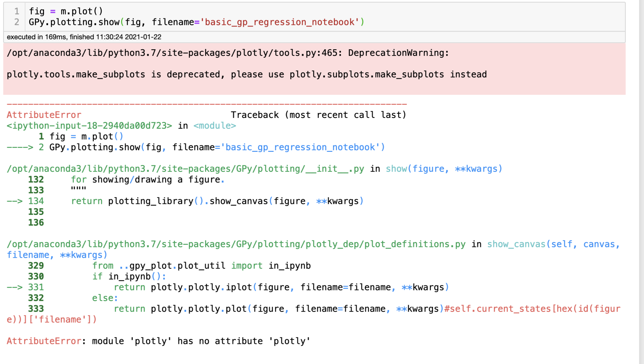Click line number 1 in cell gutter
644x364 pixels.
17,11
